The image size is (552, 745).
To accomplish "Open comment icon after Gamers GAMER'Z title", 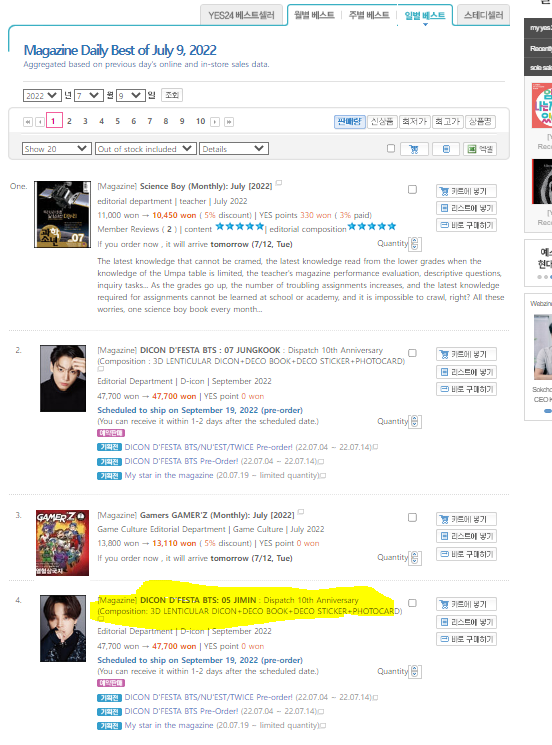I will click(x=301, y=512).
